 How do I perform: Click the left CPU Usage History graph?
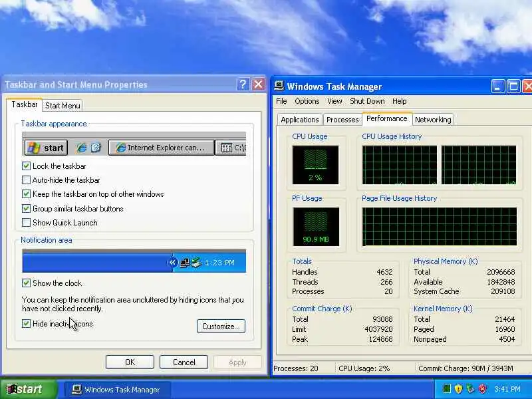click(x=400, y=165)
